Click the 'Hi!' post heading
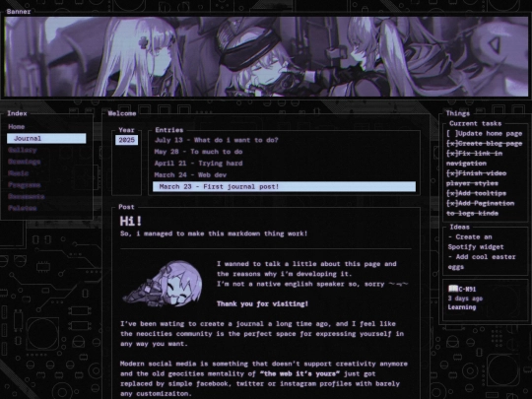532x399 pixels. [131, 222]
